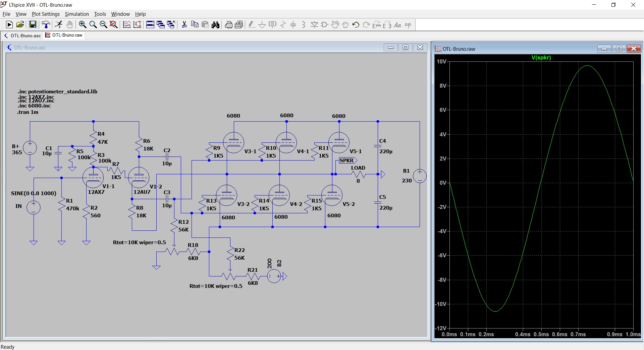Screen dimensions: 644x350
Task: Select the SPICE Directive .op tool
Action: pos(408,25)
